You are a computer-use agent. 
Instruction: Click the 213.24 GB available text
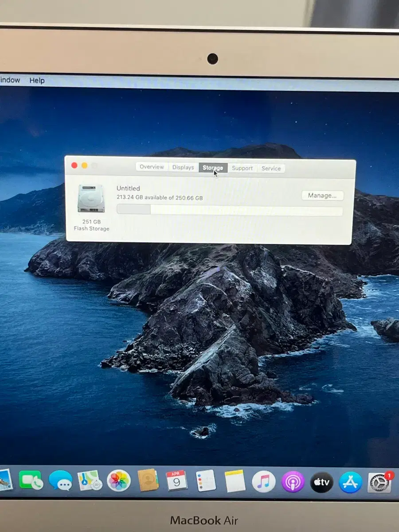(160, 198)
